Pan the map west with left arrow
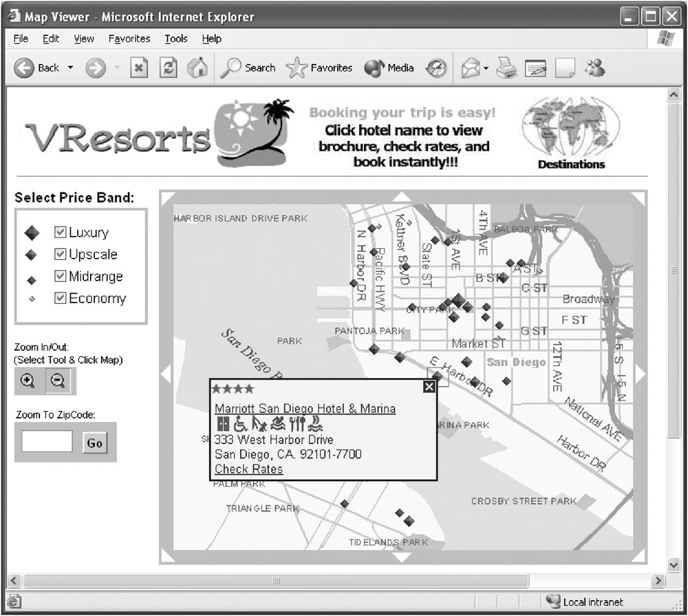 166,374
